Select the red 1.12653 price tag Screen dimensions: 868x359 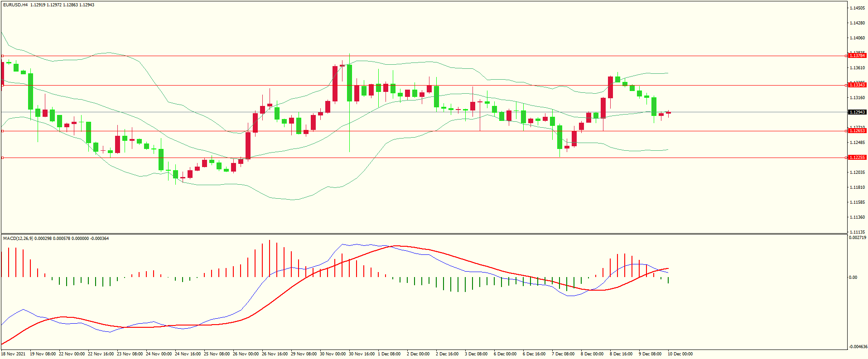[x=857, y=131]
